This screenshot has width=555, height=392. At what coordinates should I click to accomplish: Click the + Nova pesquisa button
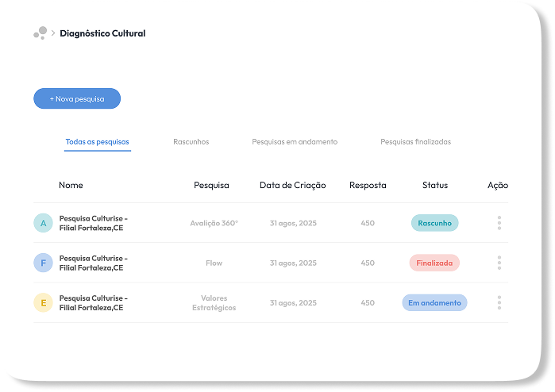tap(77, 98)
